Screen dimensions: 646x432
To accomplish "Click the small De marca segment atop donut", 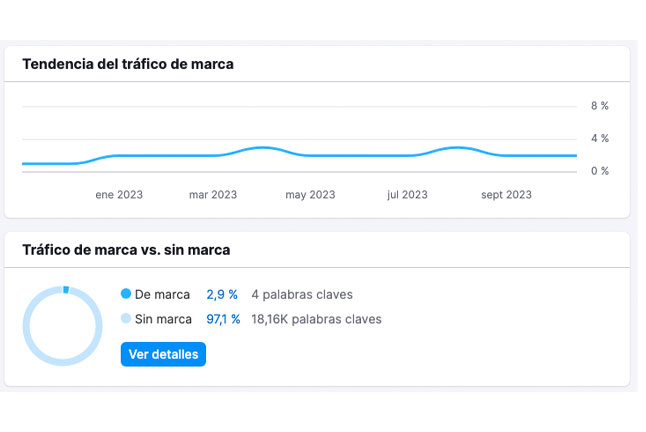I will [65, 290].
